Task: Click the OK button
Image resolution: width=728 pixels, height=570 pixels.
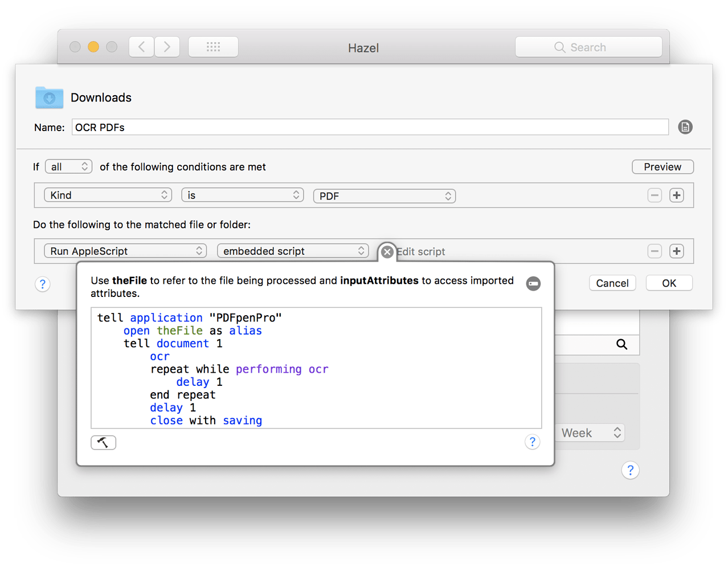Action: tap(669, 283)
